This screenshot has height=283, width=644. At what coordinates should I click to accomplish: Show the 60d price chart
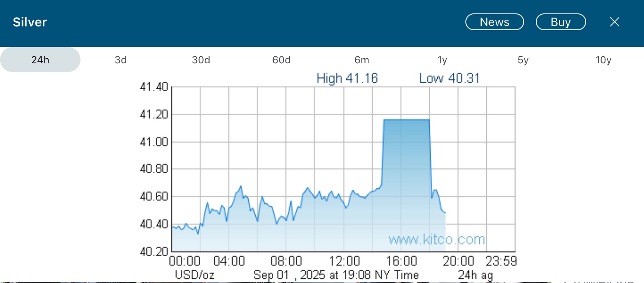click(282, 60)
